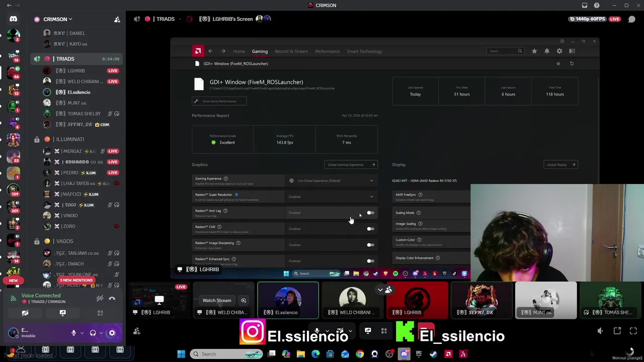644x362 pixels.
Task: Adjust stream volume speaker icon
Action: [x=600, y=331]
